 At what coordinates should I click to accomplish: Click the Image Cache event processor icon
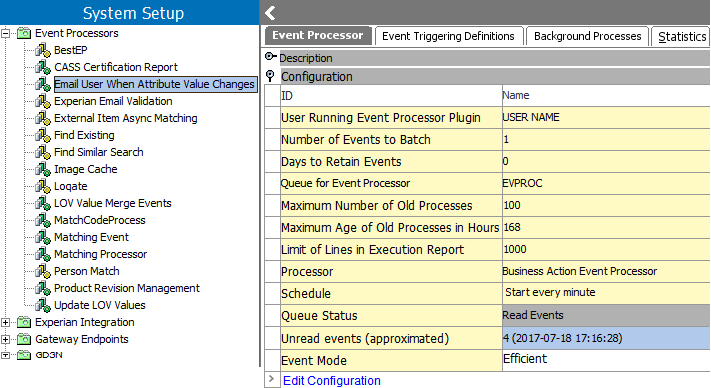pyautogui.click(x=43, y=169)
